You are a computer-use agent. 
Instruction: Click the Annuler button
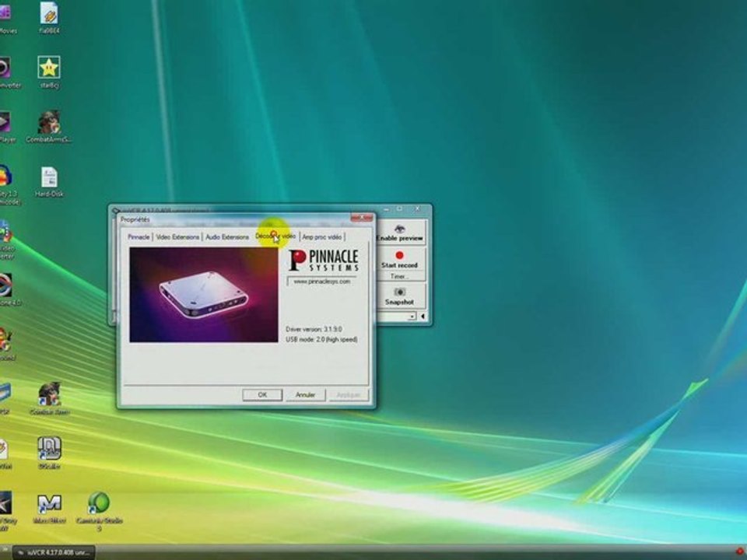pyautogui.click(x=305, y=395)
